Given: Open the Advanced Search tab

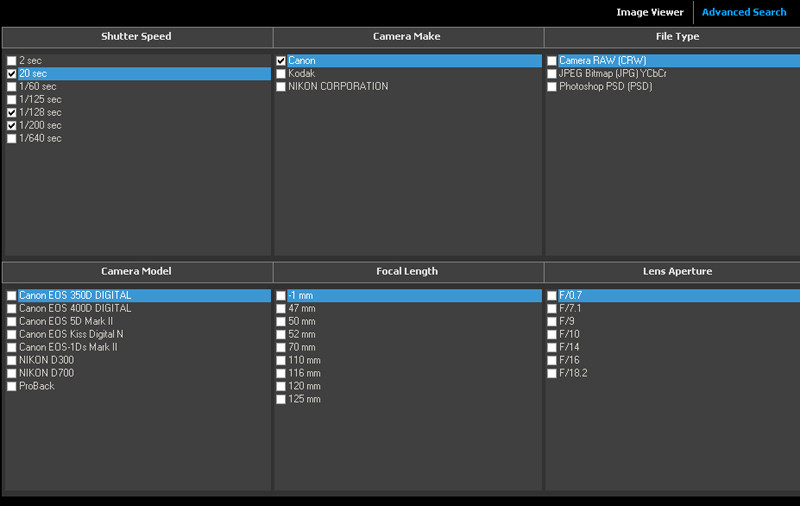Looking at the screenshot, I should [x=744, y=12].
